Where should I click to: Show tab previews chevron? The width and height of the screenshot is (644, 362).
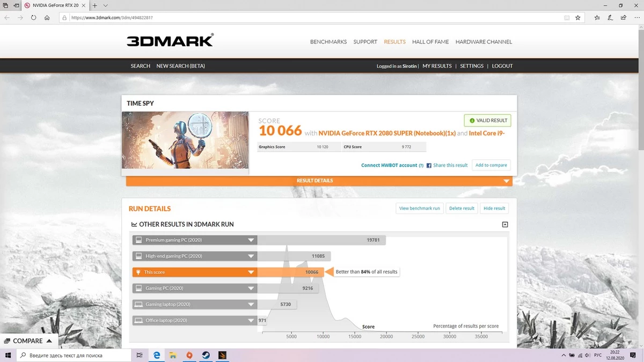point(105,5)
